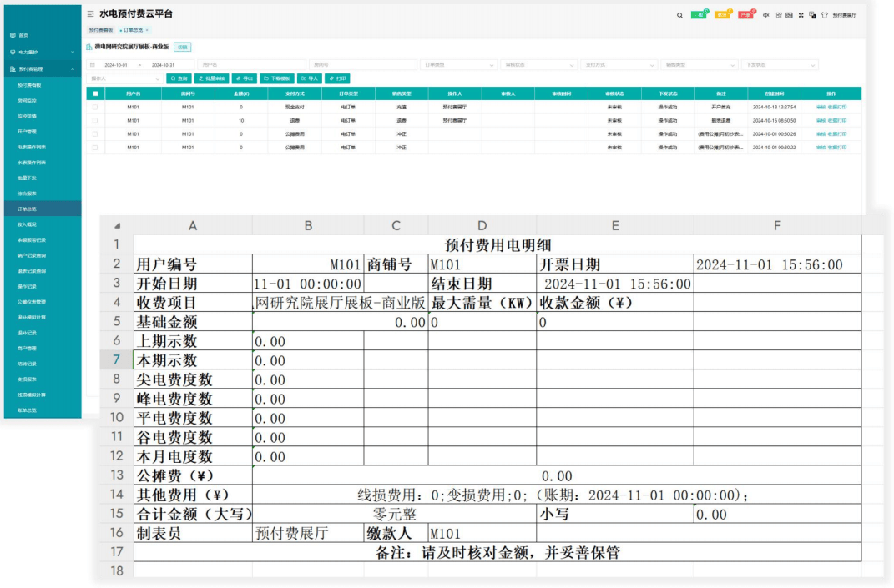The image size is (894, 588).
Task: Switch to the 预付费看板 tab
Action: point(101,30)
